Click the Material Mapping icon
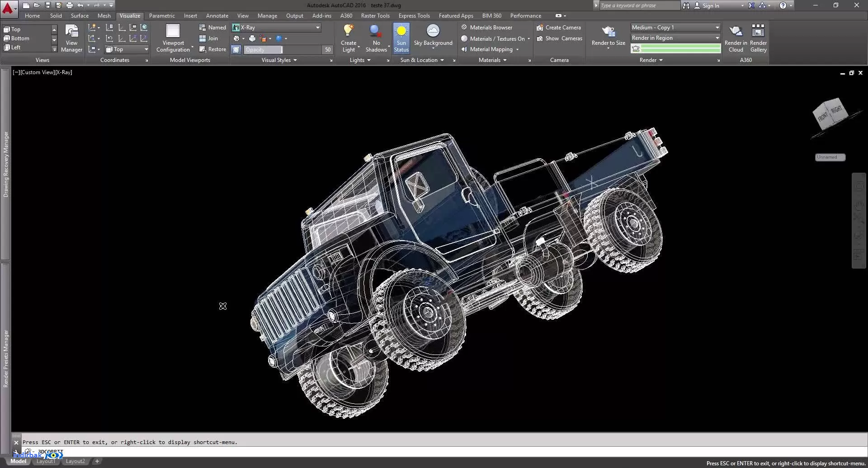The width and height of the screenshot is (868, 468). coord(464,49)
